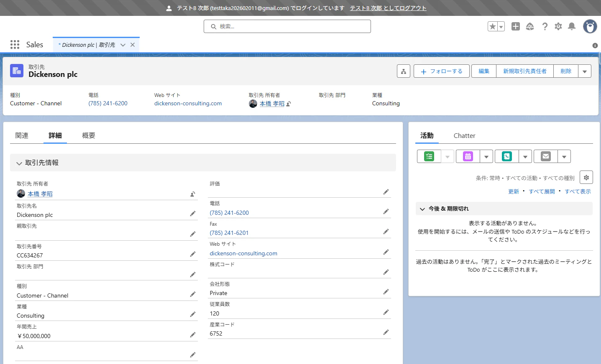Compose an email with envelope icon

coord(546,156)
